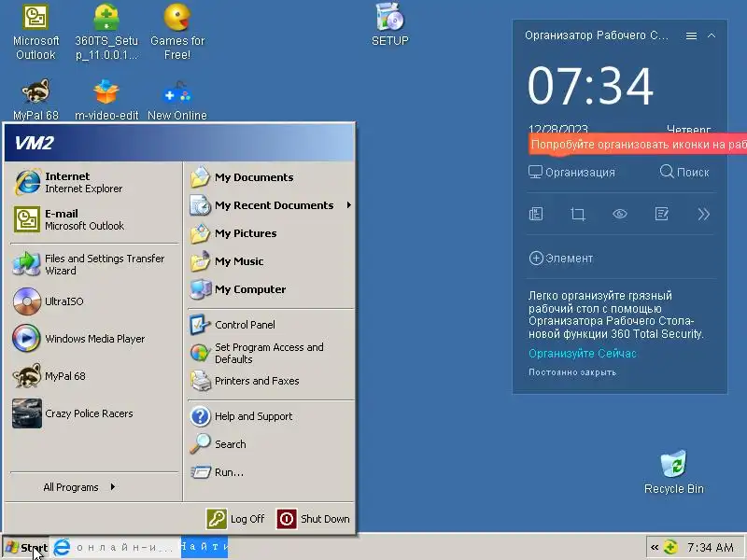Open Control Panel
The image size is (747, 560).
(x=271, y=325)
